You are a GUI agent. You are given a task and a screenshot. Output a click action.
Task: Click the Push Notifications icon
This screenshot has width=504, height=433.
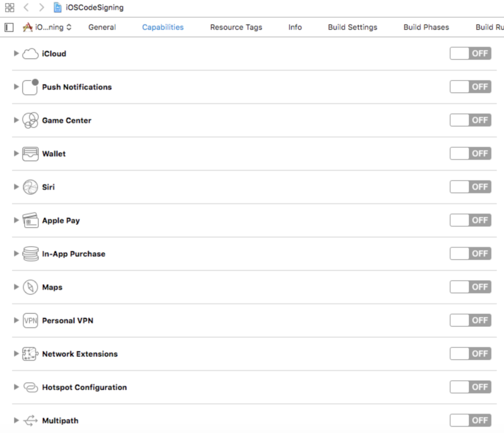pos(30,87)
